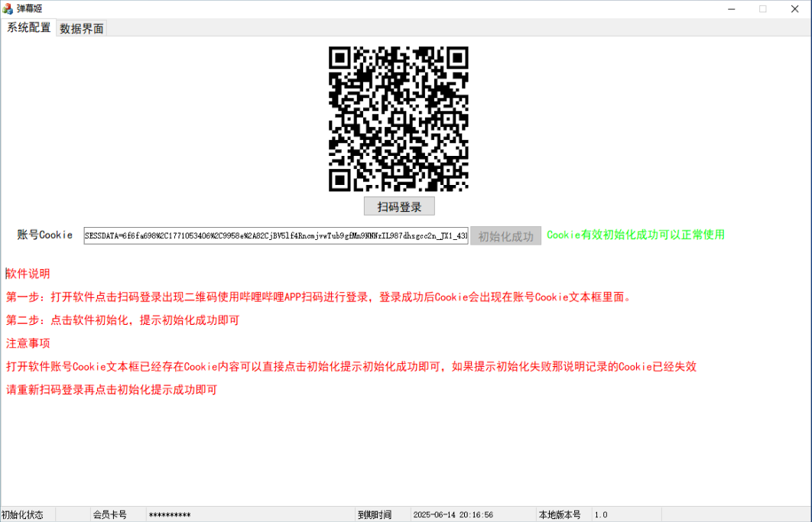The image size is (812, 522).
Task: Minimize the 弹幕姬 window
Action: click(x=731, y=9)
